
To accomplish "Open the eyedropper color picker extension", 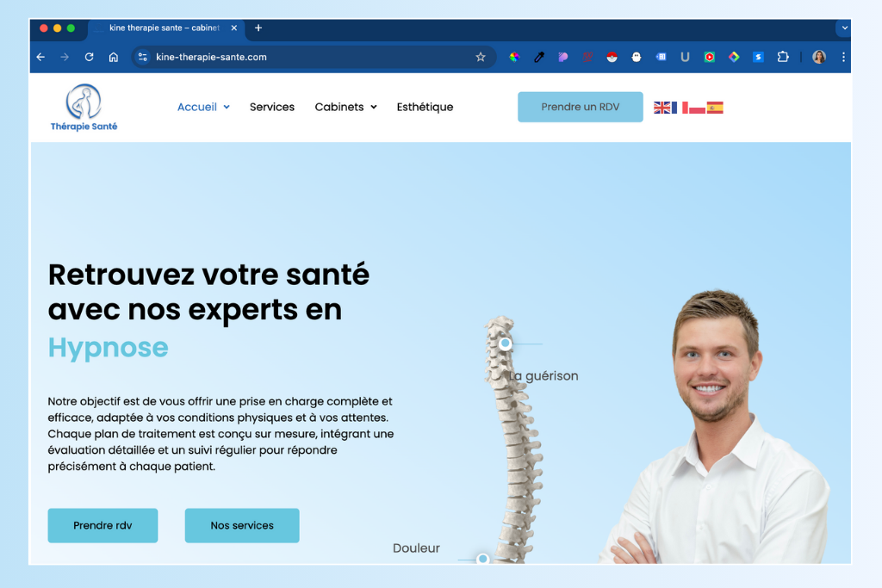I will coord(539,57).
